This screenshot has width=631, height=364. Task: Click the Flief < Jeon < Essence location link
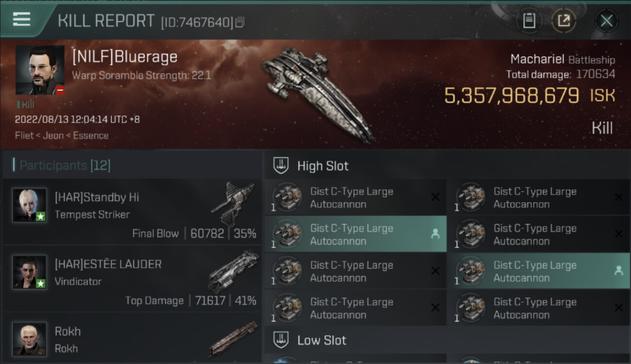tap(62, 135)
